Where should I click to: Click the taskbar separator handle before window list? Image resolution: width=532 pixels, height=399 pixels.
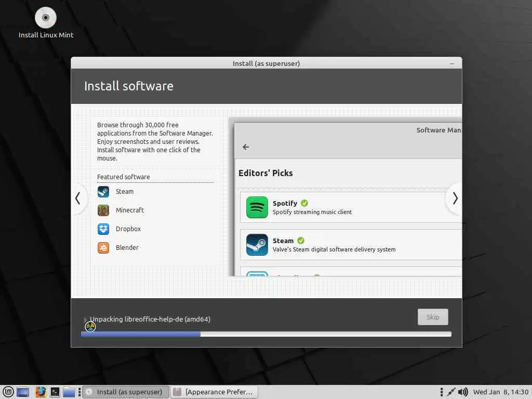[x=79, y=392]
